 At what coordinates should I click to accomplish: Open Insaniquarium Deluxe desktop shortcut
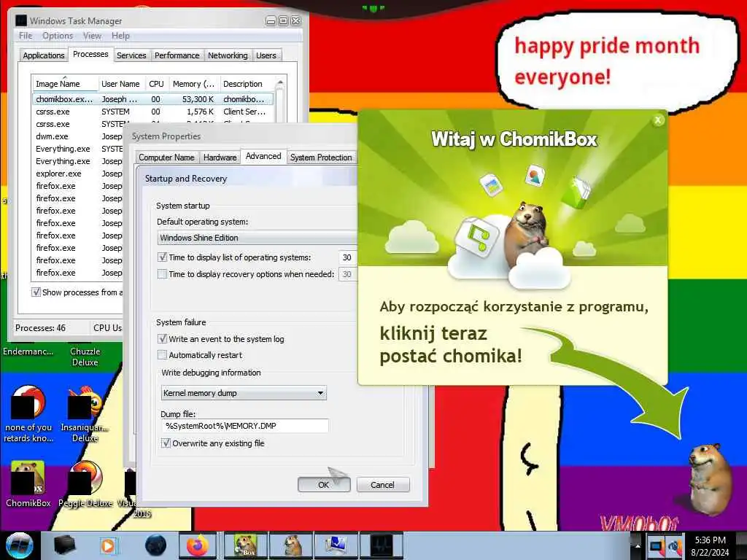[85, 413]
